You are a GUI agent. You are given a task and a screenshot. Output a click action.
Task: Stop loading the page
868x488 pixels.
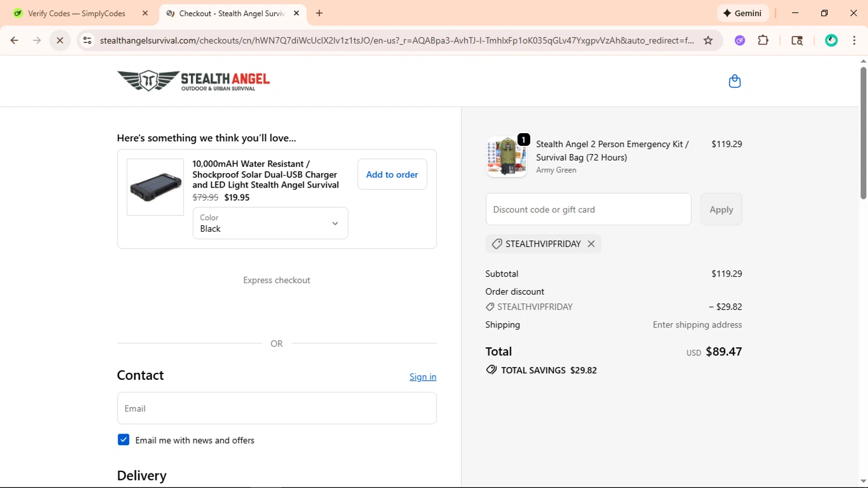click(x=60, y=41)
